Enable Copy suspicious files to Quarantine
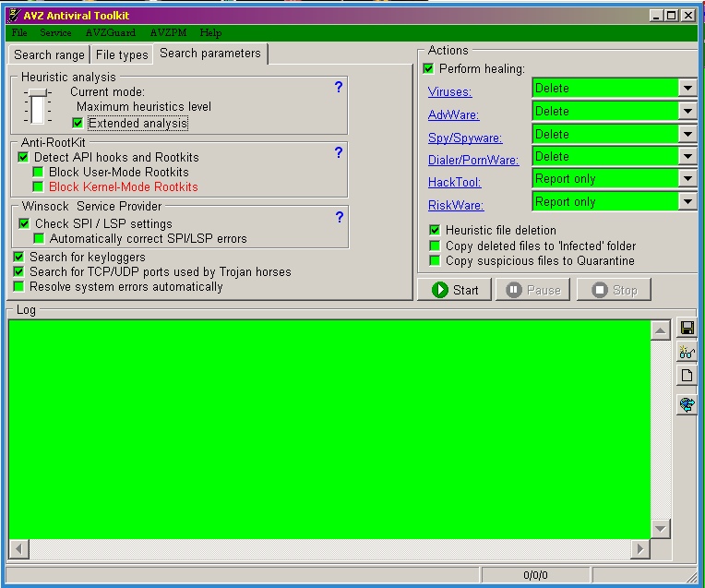This screenshot has height=588, width=705. click(x=435, y=260)
